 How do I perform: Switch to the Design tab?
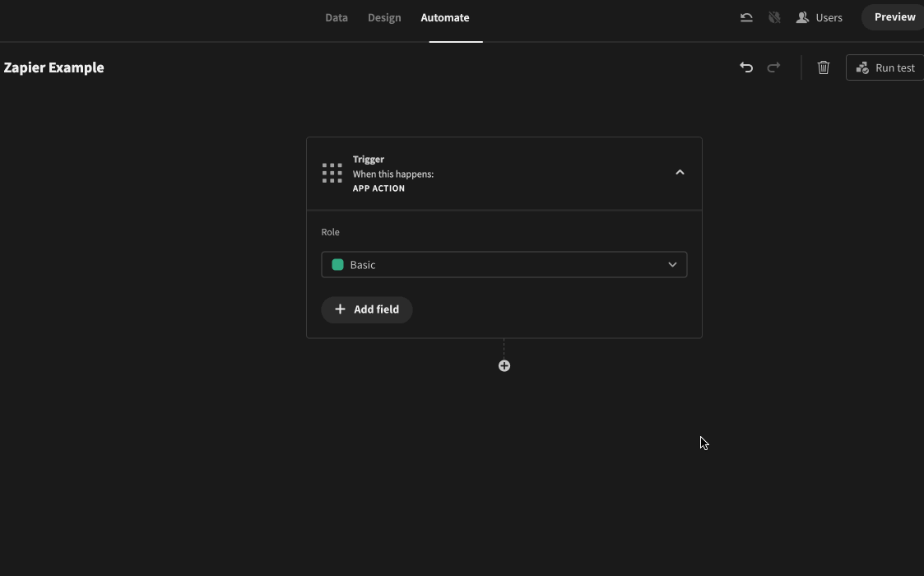click(x=384, y=17)
